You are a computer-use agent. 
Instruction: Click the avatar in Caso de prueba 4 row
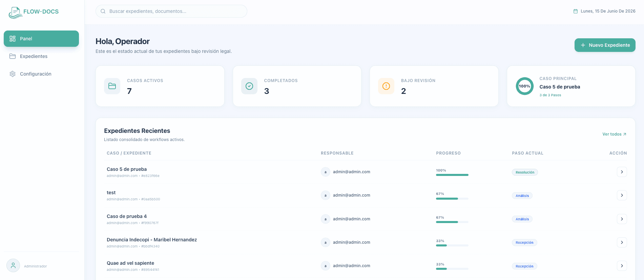(326, 219)
